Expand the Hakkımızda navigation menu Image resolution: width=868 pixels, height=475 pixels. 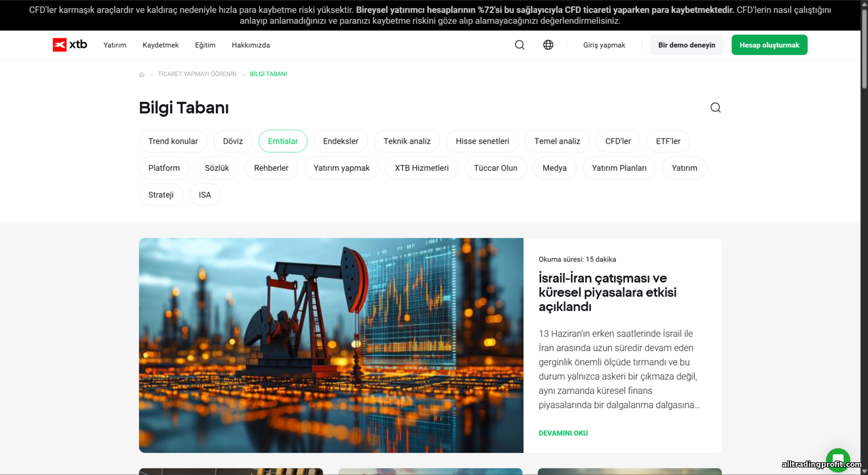click(251, 45)
